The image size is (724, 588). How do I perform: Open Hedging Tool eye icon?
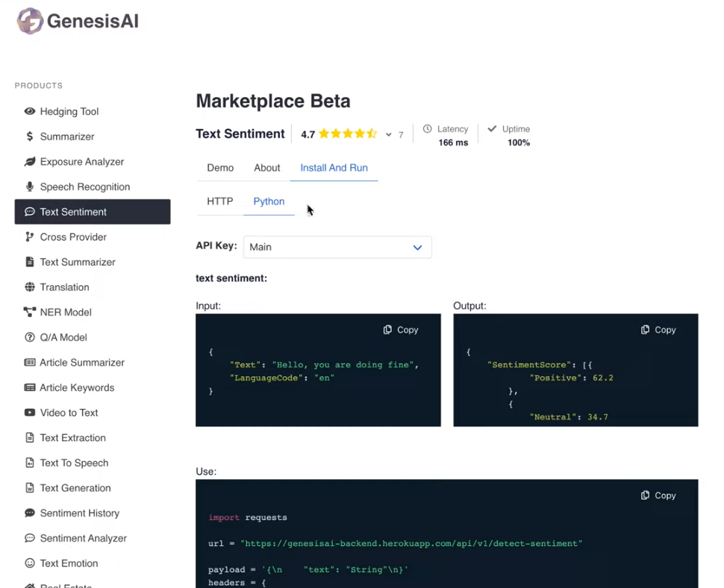(30, 111)
